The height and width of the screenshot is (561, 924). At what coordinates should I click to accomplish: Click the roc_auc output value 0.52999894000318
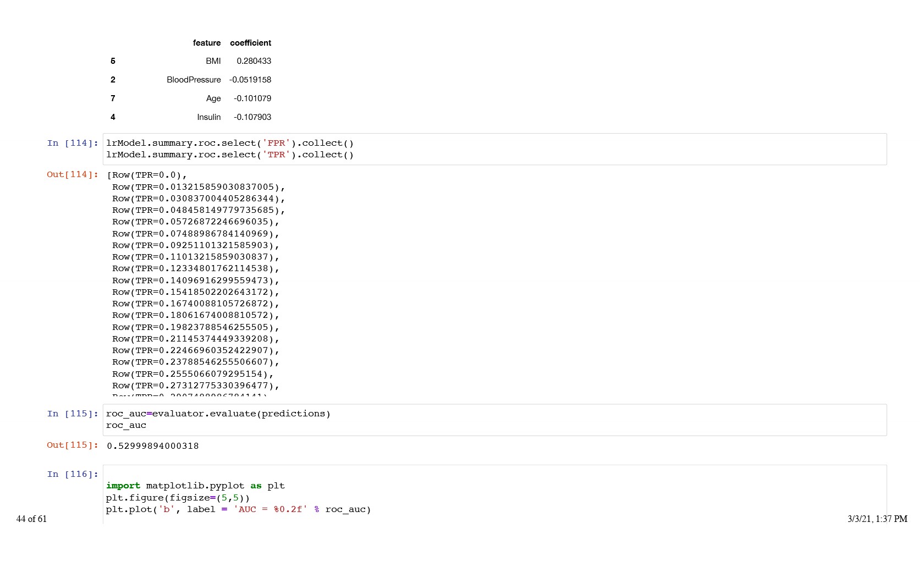point(153,446)
